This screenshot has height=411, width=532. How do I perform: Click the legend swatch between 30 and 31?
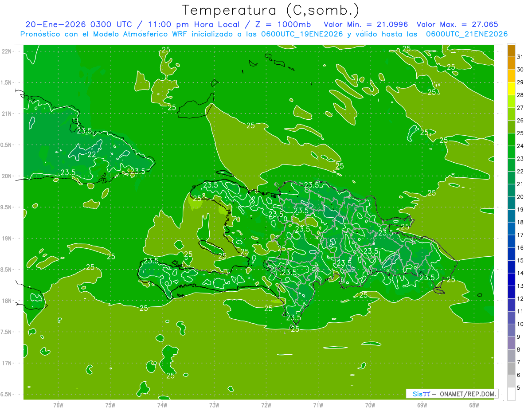tap(511, 63)
